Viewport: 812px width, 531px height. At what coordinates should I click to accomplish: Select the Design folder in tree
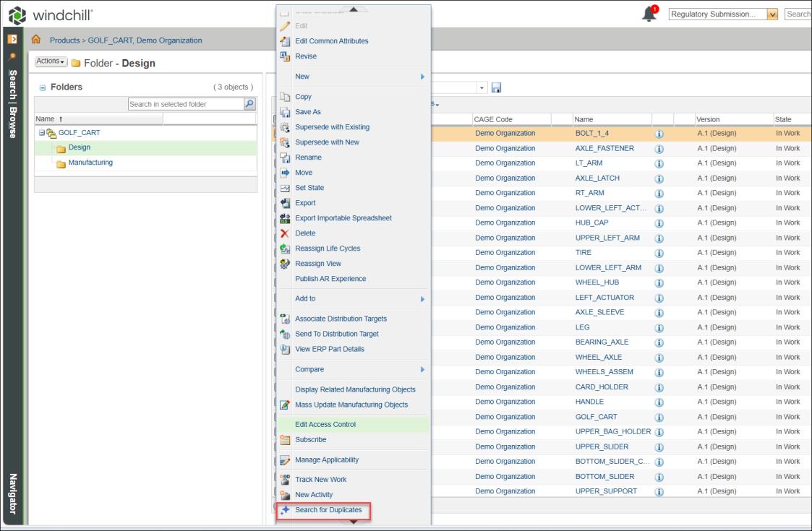[80, 147]
